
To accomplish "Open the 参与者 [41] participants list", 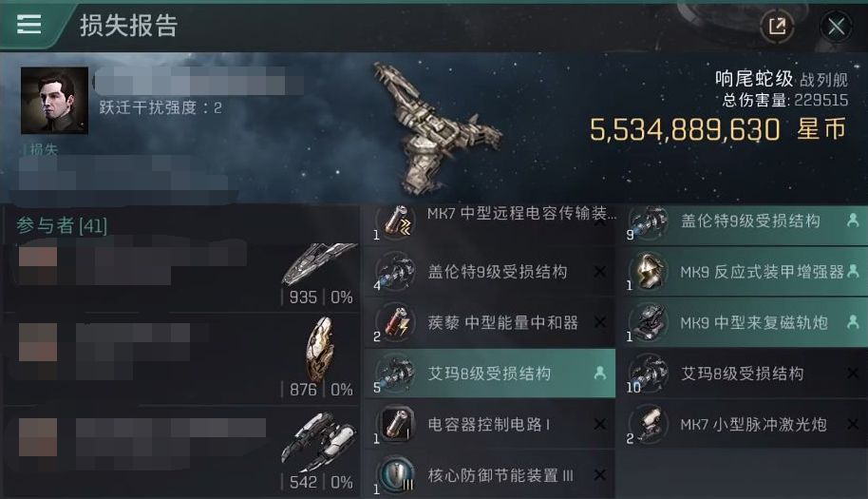I will [x=62, y=225].
